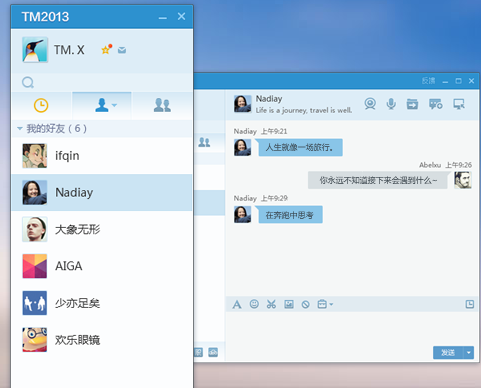Image resolution: width=481 pixels, height=390 pixels.
Task: Click Abelxu's avatar beside the reply
Action: coord(463,180)
